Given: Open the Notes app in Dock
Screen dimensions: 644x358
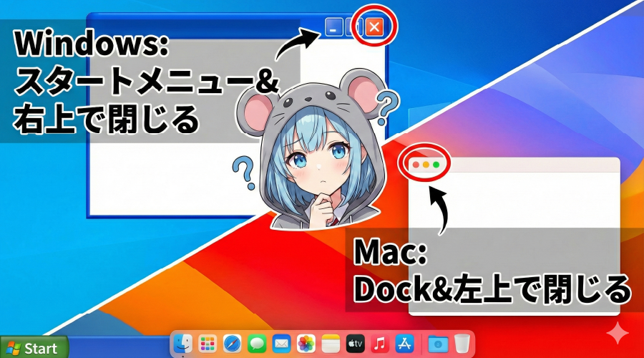Looking at the screenshot, I should 331,344.
